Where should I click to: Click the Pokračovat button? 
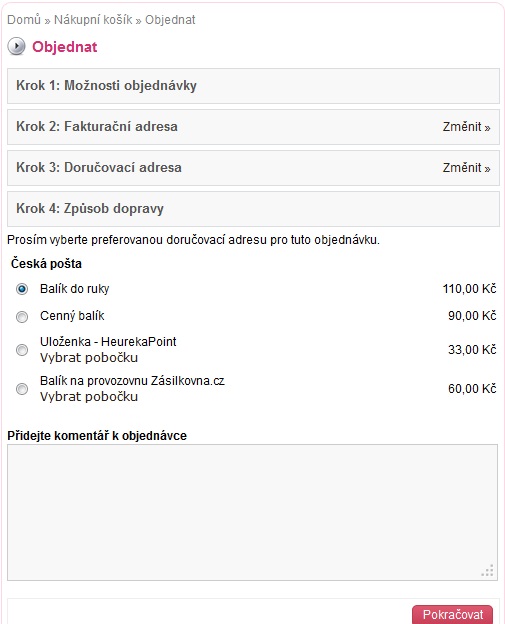tap(452, 614)
